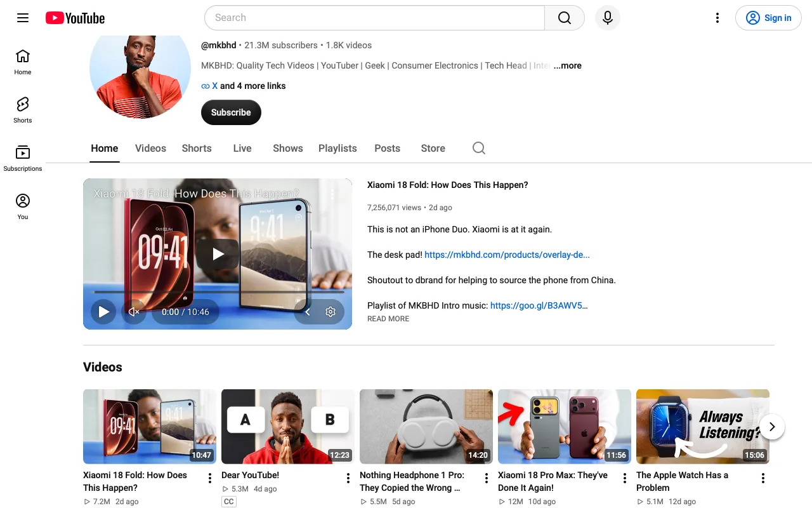Select the Live tab
Viewport: 812px width, 508px height.
coord(242,148)
